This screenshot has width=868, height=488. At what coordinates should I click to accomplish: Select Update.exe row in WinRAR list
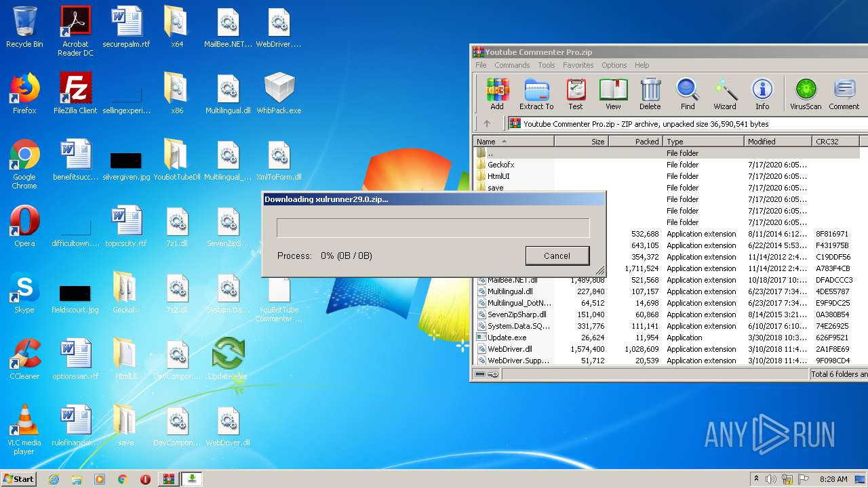(x=667, y=337)
